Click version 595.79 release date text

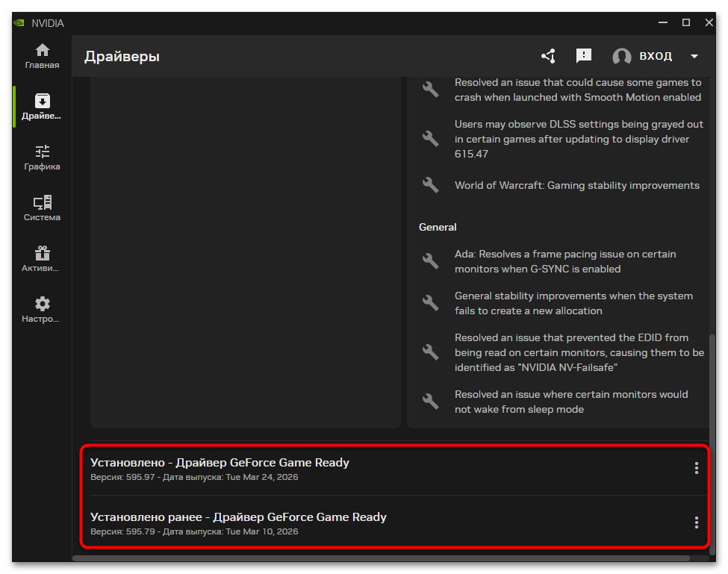point(194,531)
